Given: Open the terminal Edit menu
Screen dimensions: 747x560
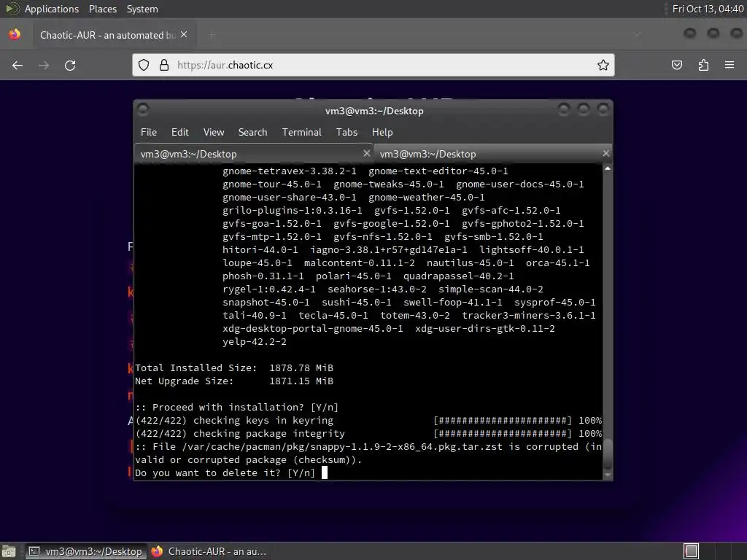Looking at the screenshot, I should point(179,133).
